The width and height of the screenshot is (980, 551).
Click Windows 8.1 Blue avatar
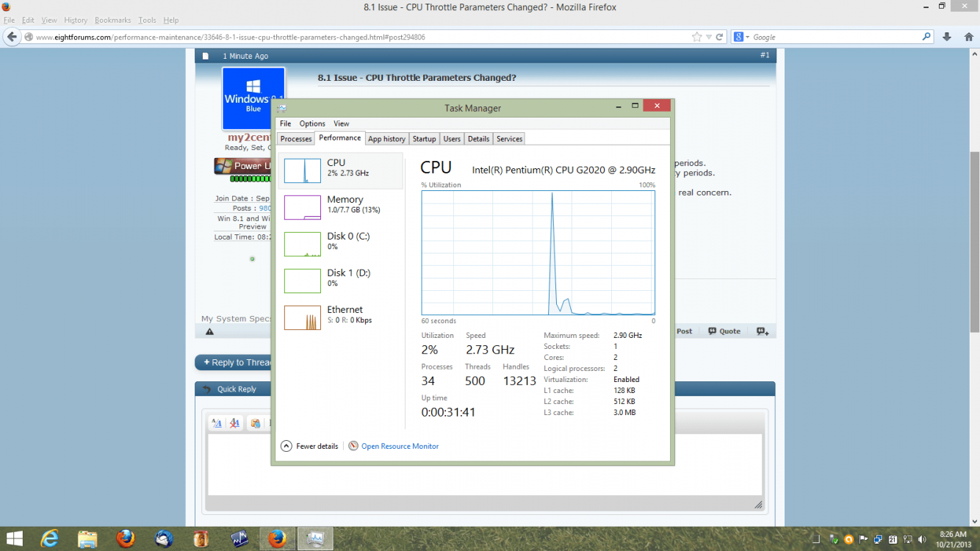[253, 99]
